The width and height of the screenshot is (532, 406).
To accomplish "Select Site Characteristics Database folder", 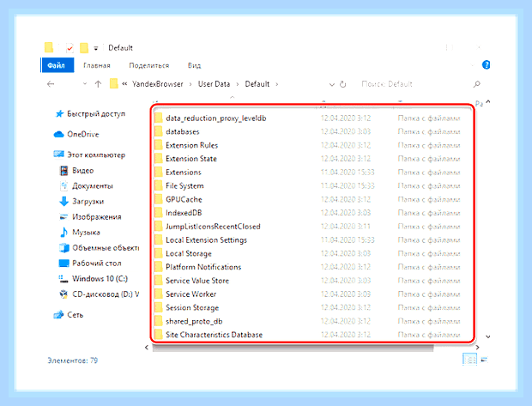I will coord(215,335).
